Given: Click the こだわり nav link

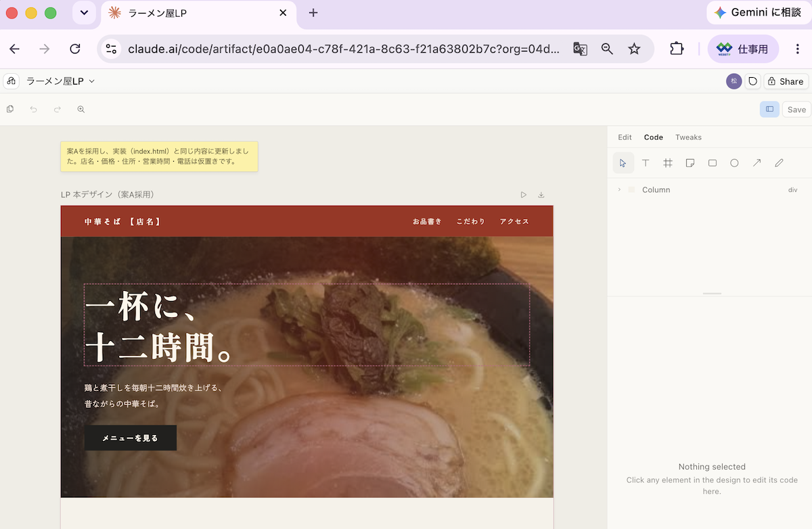Looking at the screenshot, I should (x=471, y=221).
